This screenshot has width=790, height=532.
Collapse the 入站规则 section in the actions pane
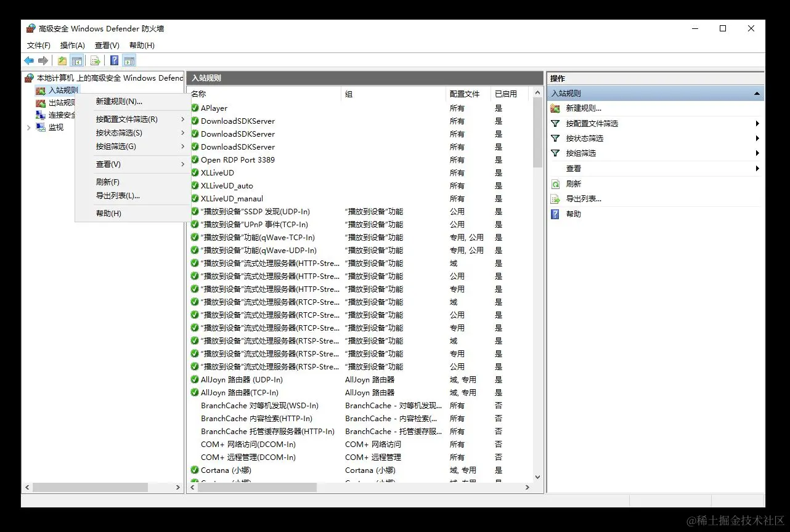[757, 94]
